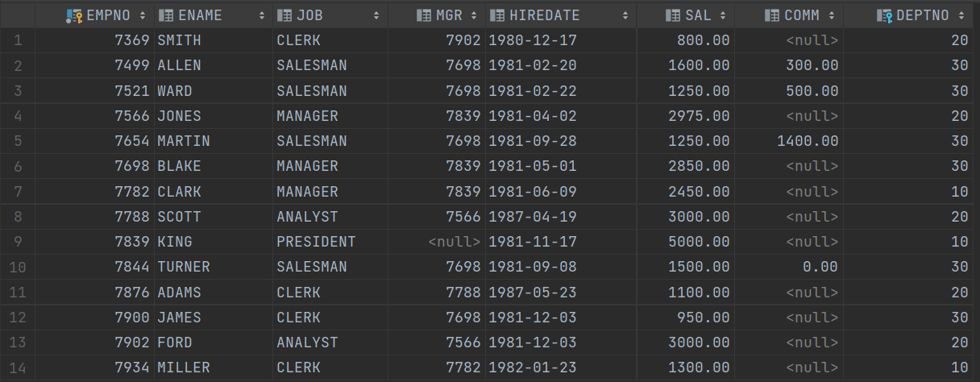
Task: Click the ENAME column table icon
Action: click(166, 15)
